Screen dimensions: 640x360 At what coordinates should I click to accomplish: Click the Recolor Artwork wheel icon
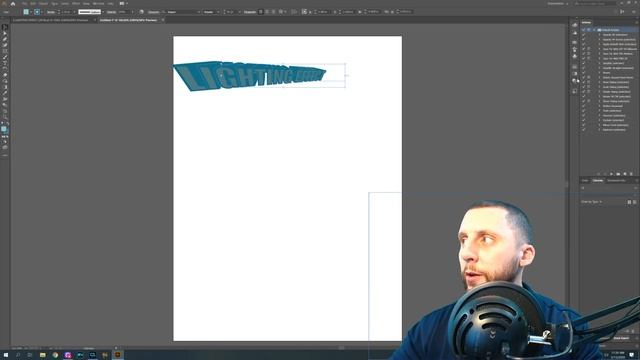[x=141, y=12]
